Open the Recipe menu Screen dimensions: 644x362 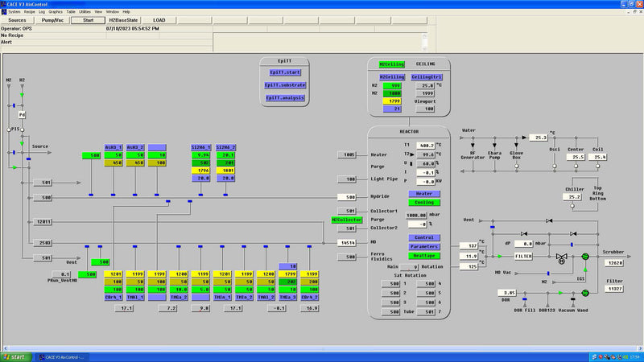click(29, 12)
